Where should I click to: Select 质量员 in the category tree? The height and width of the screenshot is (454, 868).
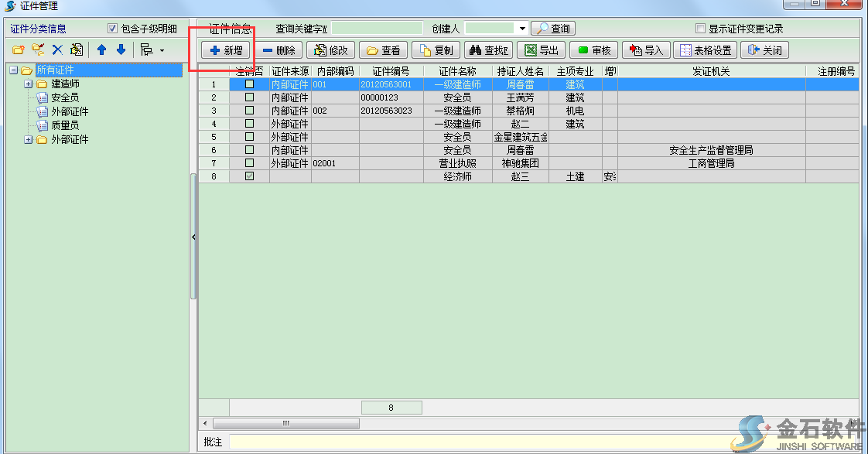(x=64, y=125)
